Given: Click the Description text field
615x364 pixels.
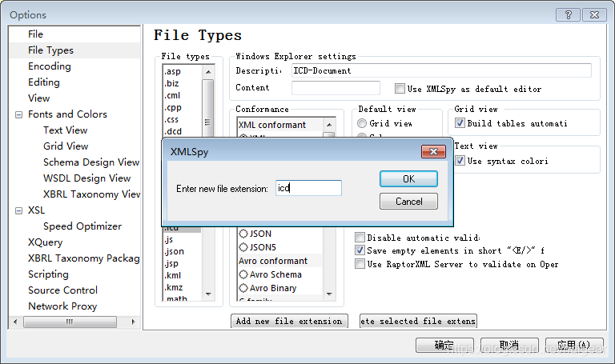Looking at the screenshot, I should tap(442, 70).
